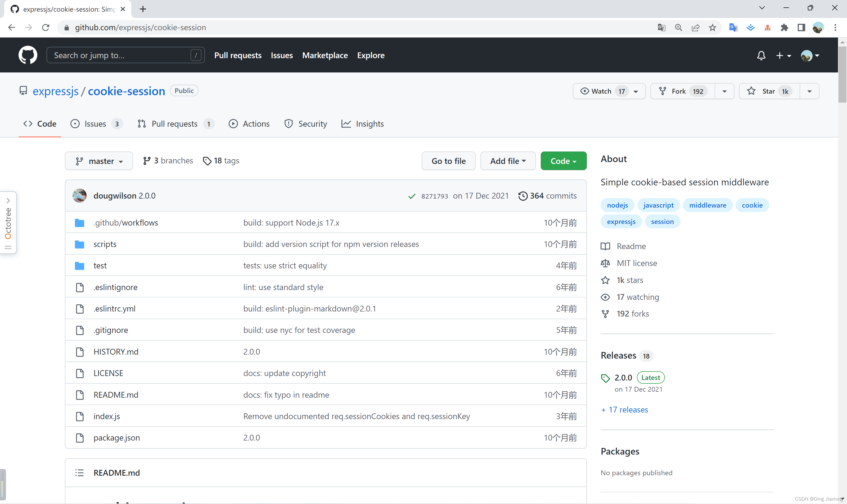847x504 pixels.
Task: Click the index.js file icon
Action: click(x=79, y=416)
